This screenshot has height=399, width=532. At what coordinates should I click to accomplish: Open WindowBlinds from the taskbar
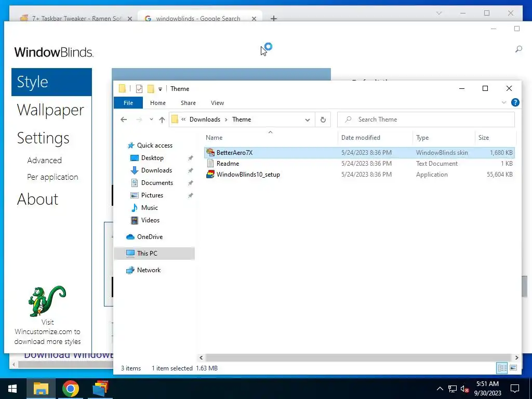click(x=100, y=389)
